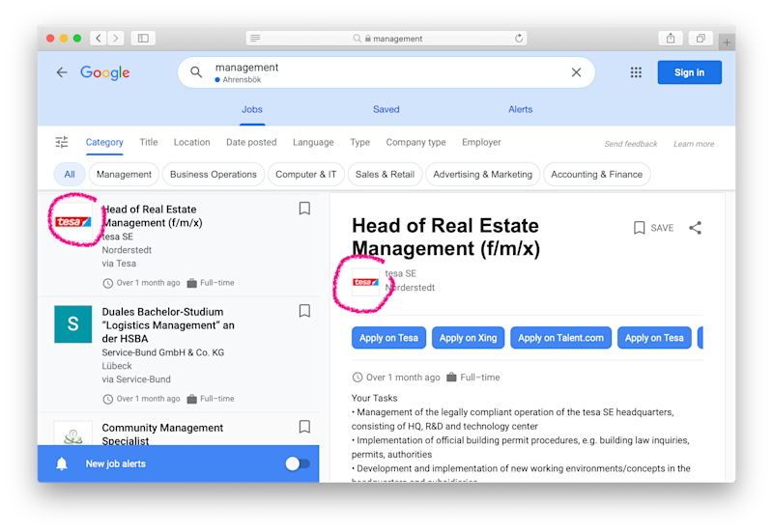Clear the search query with X
The width and height of the screenshot is (773, 532).
(x=576, y=72)
